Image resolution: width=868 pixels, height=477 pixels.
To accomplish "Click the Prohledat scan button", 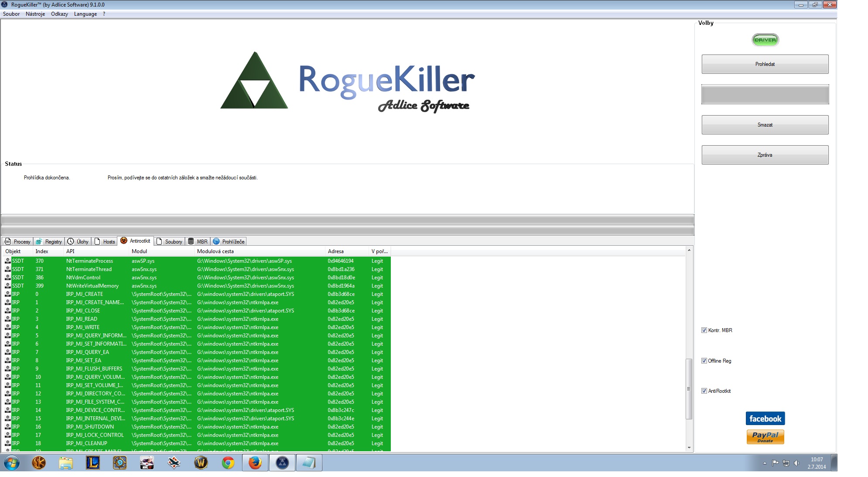I will coord(765,64).
